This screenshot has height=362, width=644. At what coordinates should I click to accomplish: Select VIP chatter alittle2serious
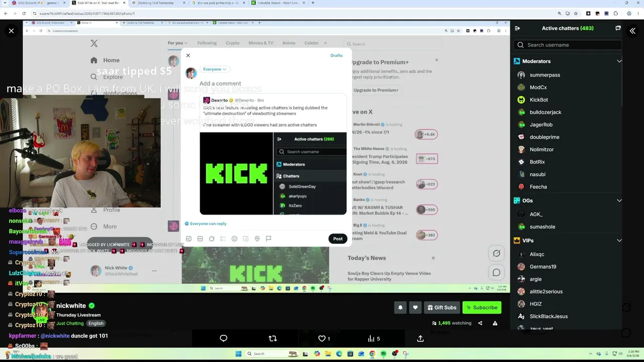(x=546, y=292)
